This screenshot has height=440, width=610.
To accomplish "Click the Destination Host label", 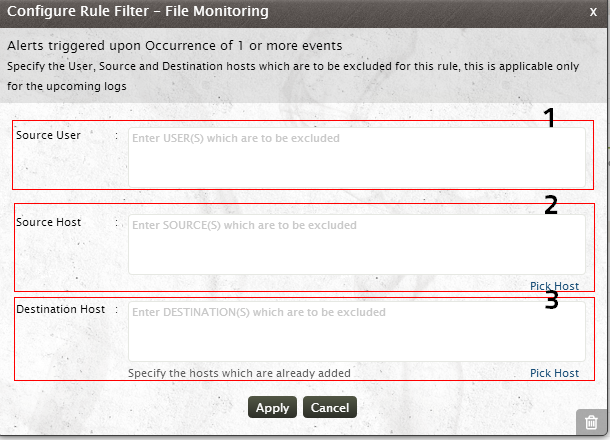I will pos(60,309).
